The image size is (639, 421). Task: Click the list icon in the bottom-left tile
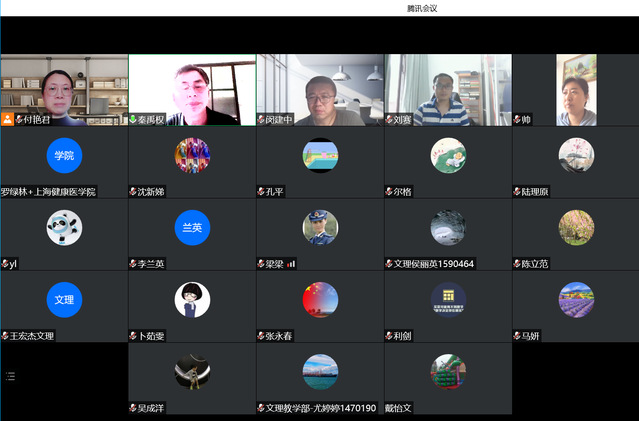coord(11,376)
